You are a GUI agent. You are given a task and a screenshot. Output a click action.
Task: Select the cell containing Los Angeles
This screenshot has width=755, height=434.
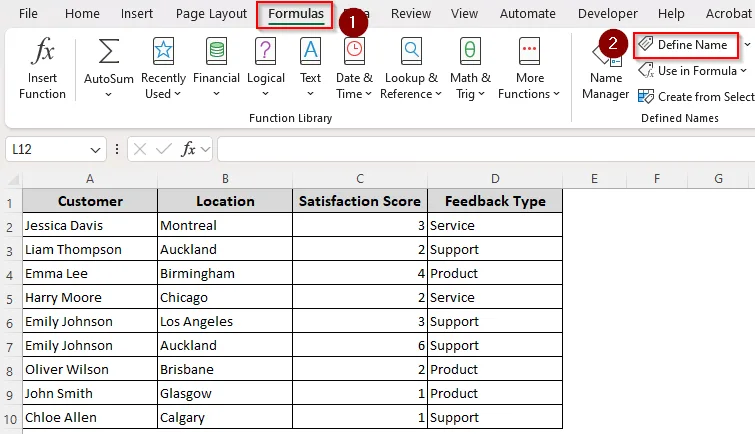225,321
